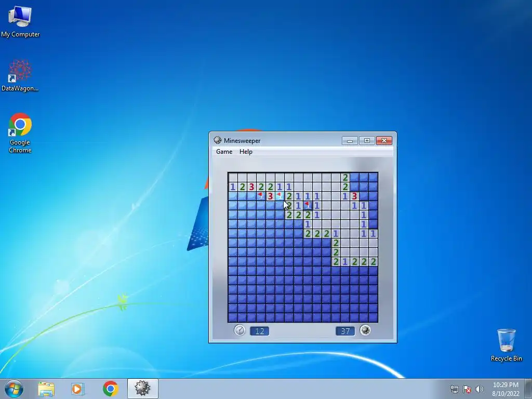Click the flagged tile surrounded by number tiles
Viewport: 532px width, 399px height.
[x=308, y=205]
